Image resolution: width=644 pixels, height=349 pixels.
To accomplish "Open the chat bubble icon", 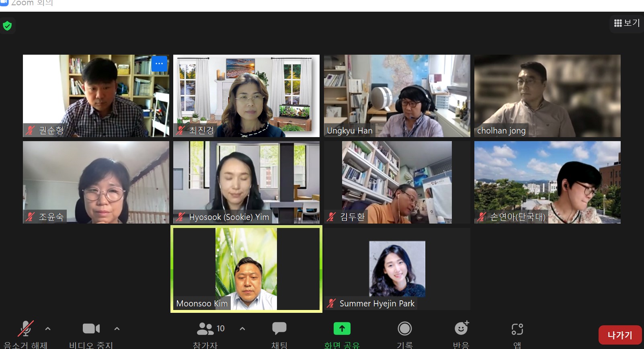I will pyautogui.click(x=279, y=329).
